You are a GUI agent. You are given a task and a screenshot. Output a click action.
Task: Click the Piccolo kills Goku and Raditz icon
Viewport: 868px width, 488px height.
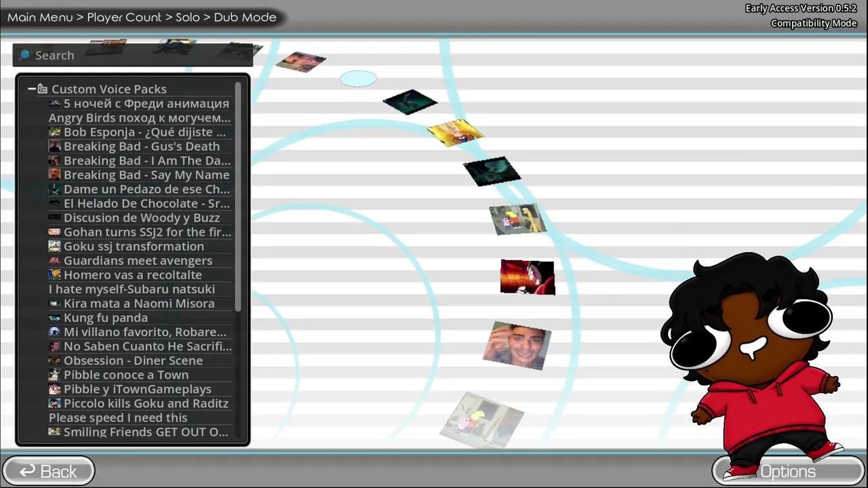[x=55, y=403]
